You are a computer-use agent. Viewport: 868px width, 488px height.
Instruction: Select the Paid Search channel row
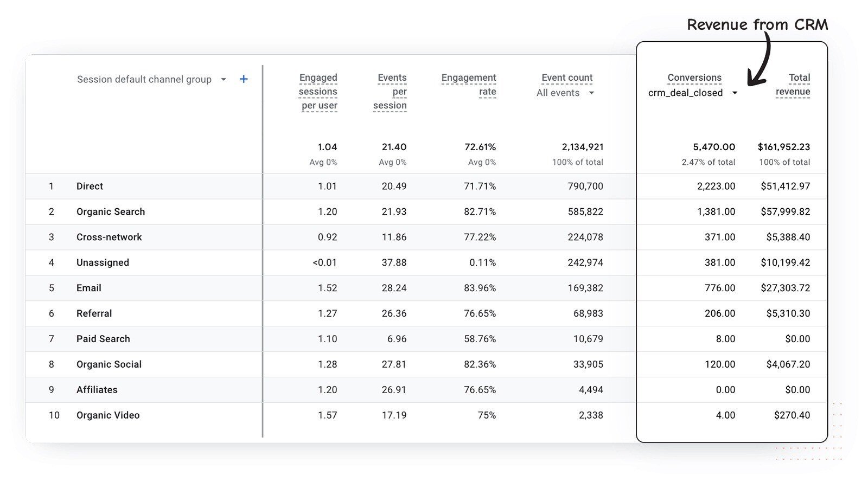pos(103,339)
